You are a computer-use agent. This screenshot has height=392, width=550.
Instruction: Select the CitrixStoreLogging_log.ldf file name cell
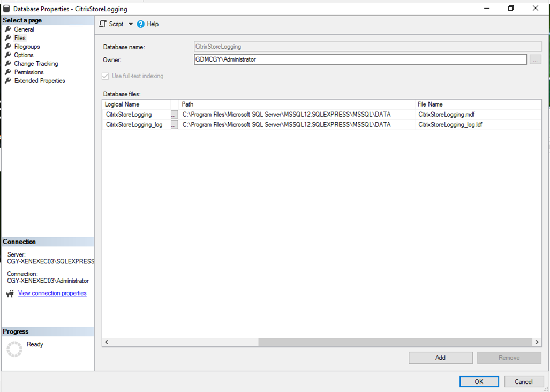(478, 125)
